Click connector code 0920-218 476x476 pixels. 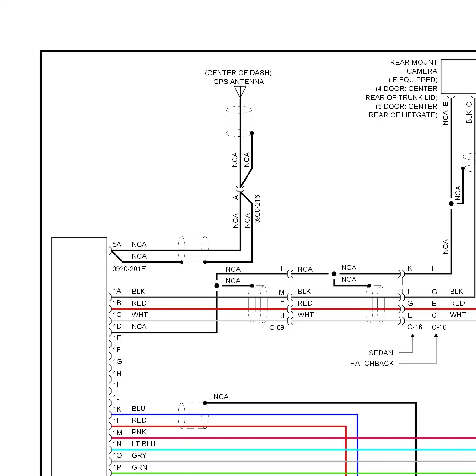pos(257,209)
